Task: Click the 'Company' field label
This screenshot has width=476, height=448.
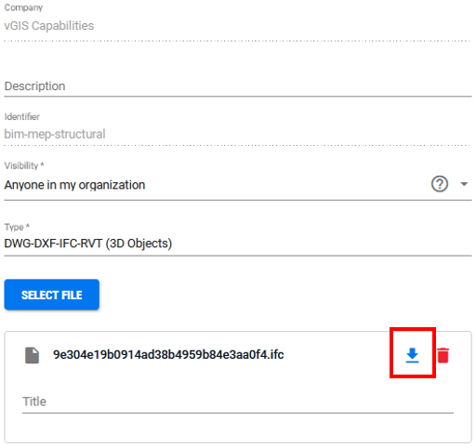Action: pos(23,7)
